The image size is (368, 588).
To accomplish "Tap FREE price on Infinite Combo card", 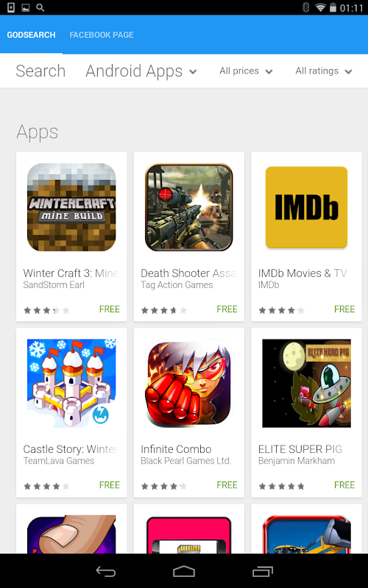I will (227, 485).
